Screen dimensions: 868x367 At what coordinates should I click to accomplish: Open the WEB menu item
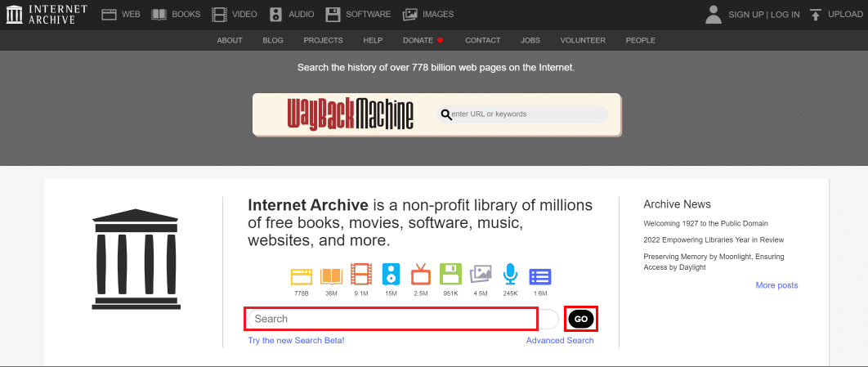pyautogui.click(x=132, y=15)
